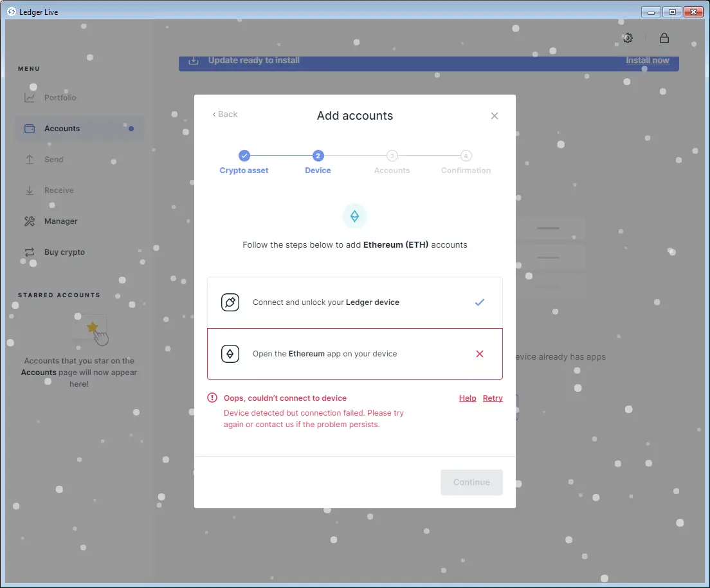Click the Ethereum app row icon
Image resolution: width=710 pixels, height=588 pixels.
point(230,354)
